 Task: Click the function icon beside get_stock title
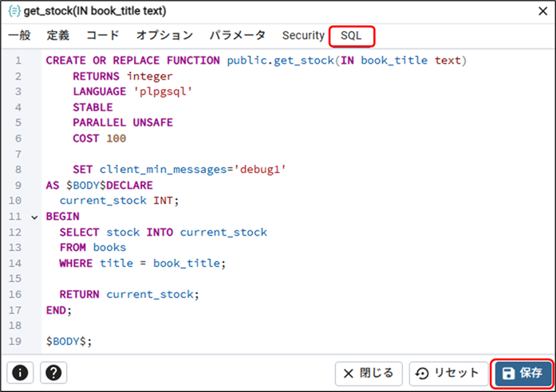14,11
